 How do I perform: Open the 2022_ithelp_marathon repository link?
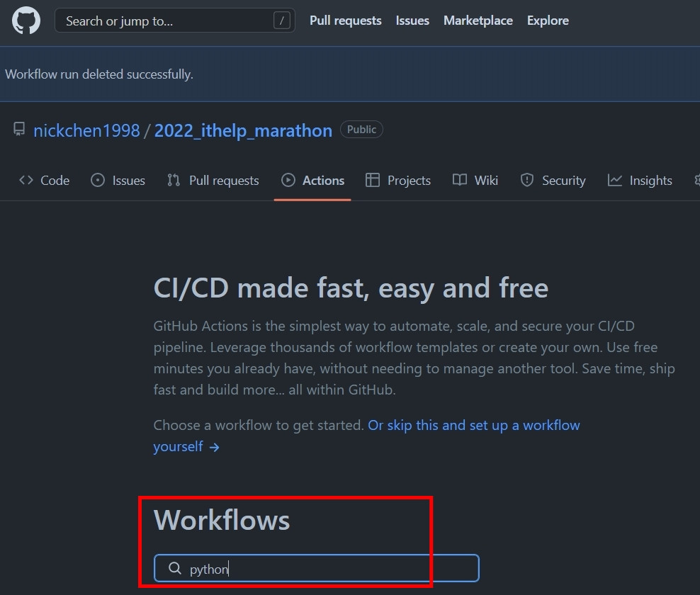click(243, 130)
